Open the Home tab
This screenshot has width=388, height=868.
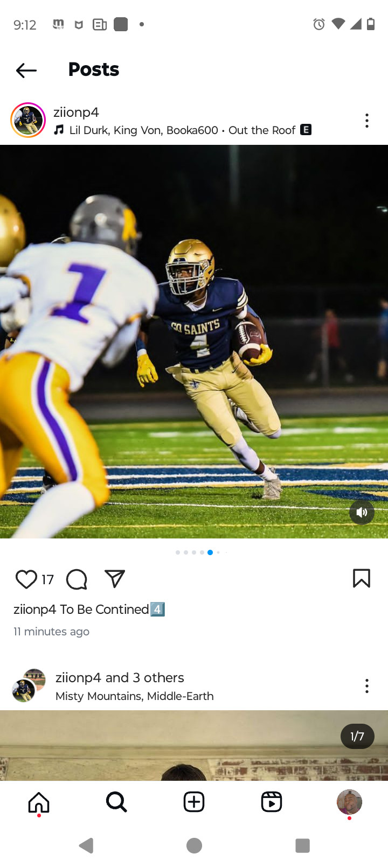pyautogui.click(x=39, y=802)
